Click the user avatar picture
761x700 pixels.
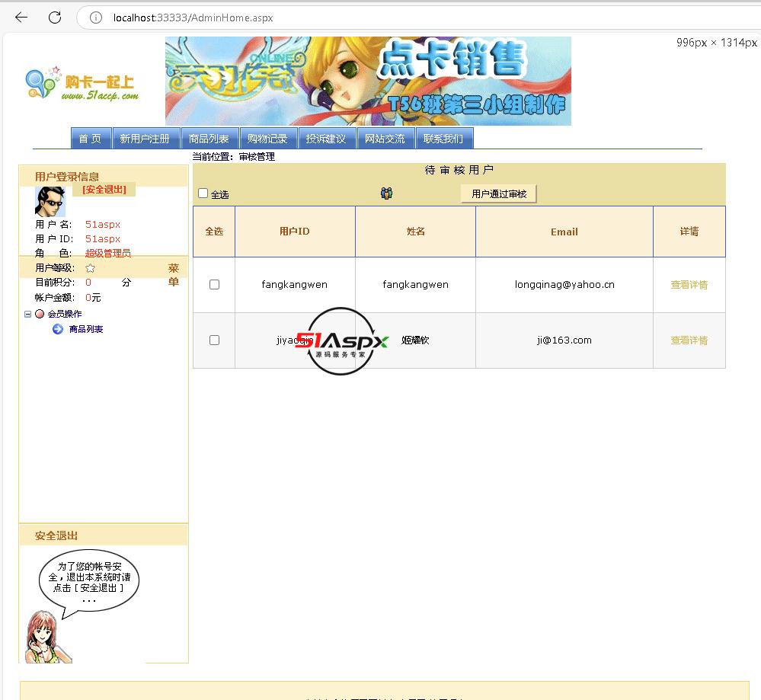(50, 201)
